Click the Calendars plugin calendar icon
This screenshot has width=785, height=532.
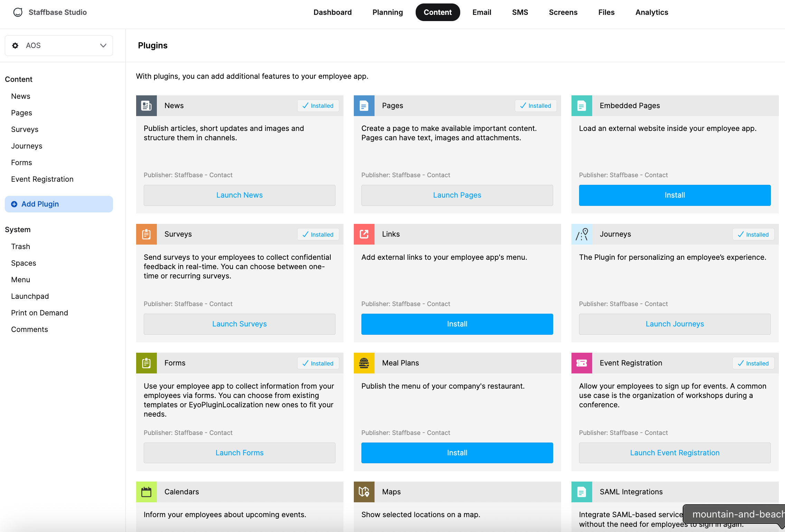[x=146, y=492]
